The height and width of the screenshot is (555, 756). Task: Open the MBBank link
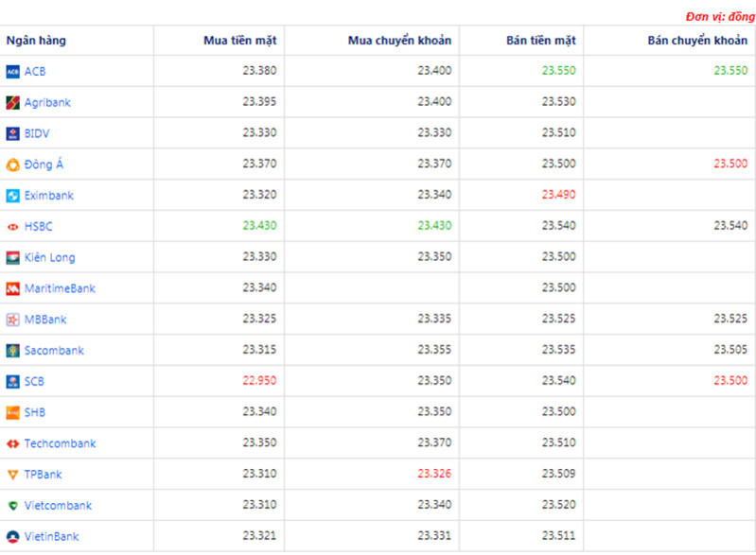pos(45,320)
